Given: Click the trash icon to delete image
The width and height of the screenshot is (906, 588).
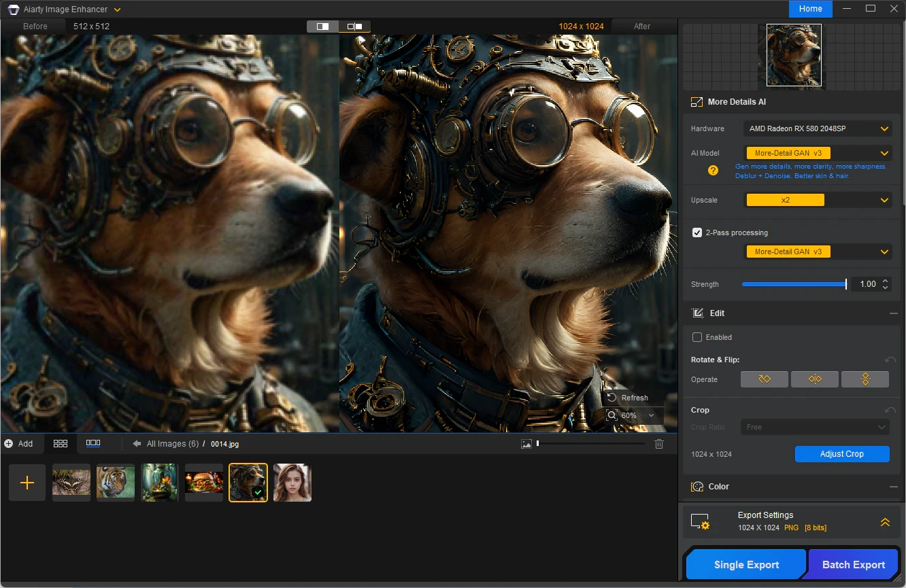Looking at the screenshot, I should tap(658, 444).
